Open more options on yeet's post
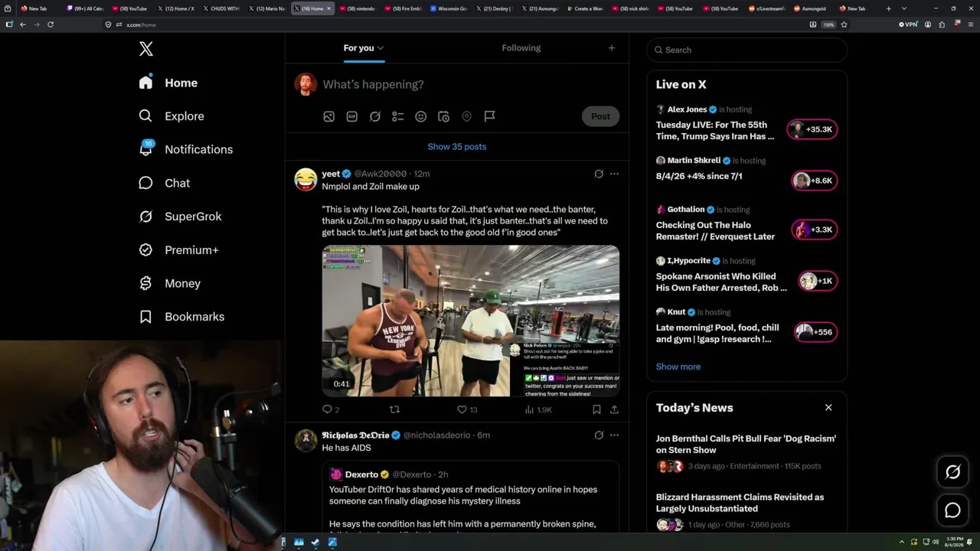This screenshot has width=980, height=551. 614,174
